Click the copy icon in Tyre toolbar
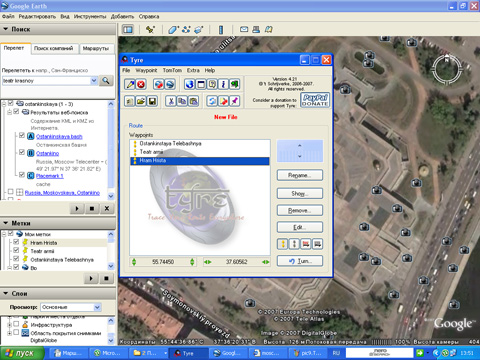 pos(182,101)
